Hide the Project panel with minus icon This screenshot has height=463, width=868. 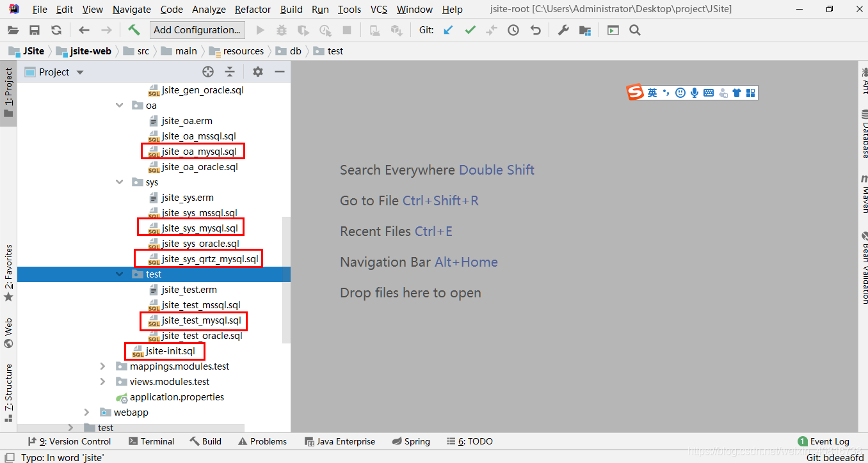tap(279, 72)
